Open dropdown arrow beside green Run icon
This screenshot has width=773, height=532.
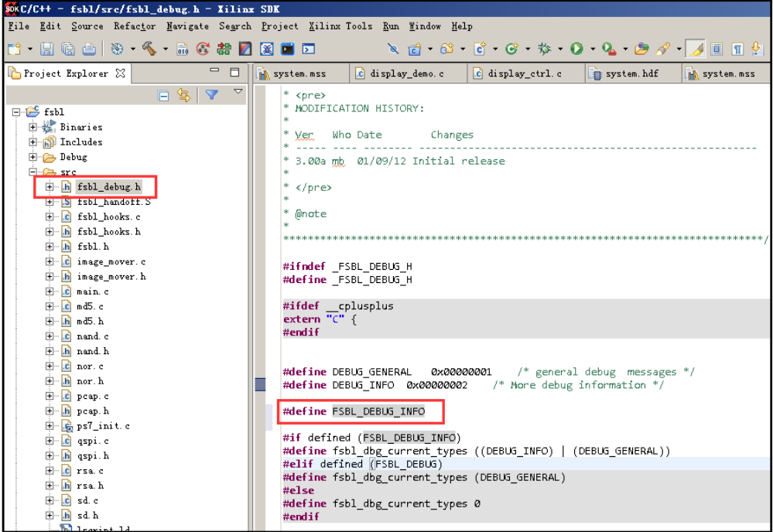593,49
